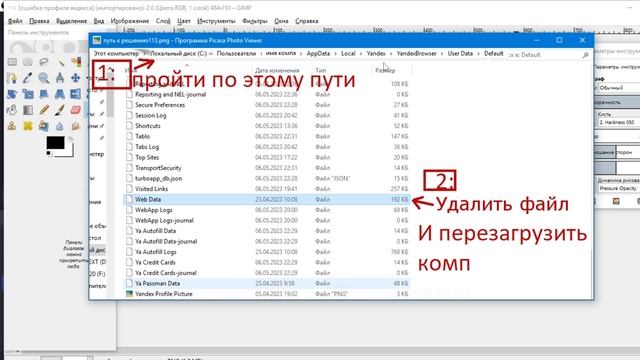The image size is (640, 360).
Task: Reset colors to default black and white
Action: (49, 154)
